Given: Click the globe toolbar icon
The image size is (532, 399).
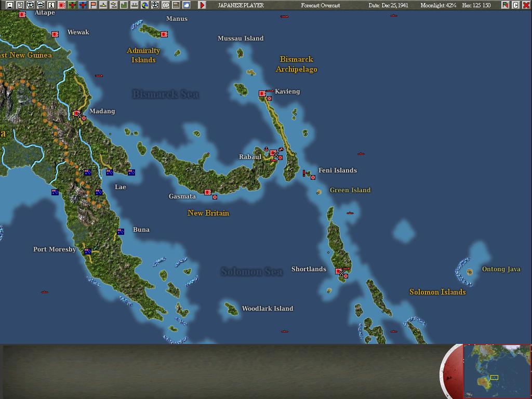Looking at the screenshot, I should [x=145, y=5].
